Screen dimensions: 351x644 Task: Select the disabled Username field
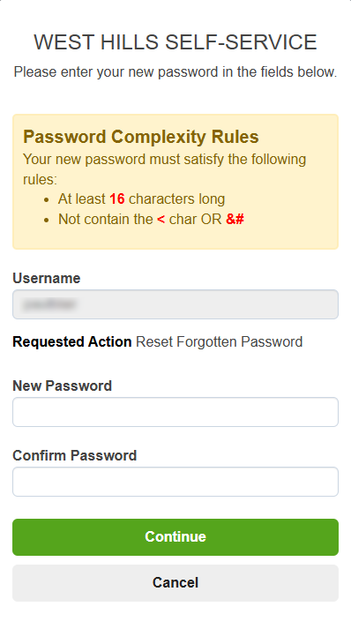tap(175, 304)
